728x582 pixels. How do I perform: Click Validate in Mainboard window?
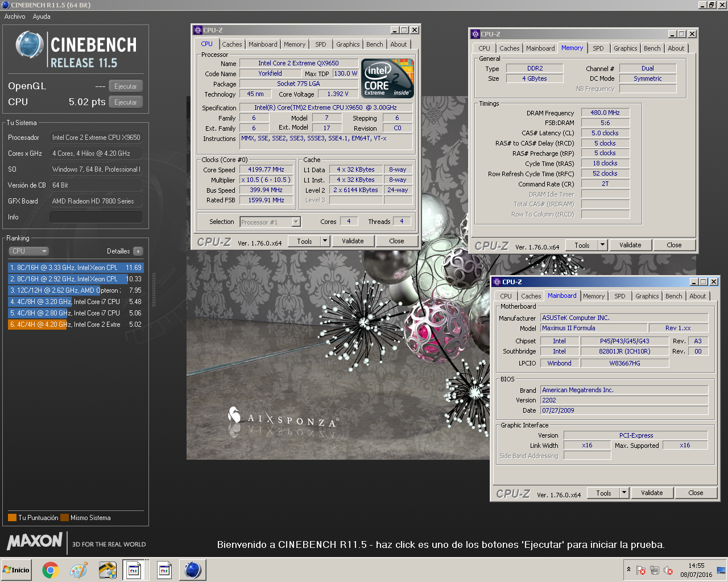(x=652, y=493)
